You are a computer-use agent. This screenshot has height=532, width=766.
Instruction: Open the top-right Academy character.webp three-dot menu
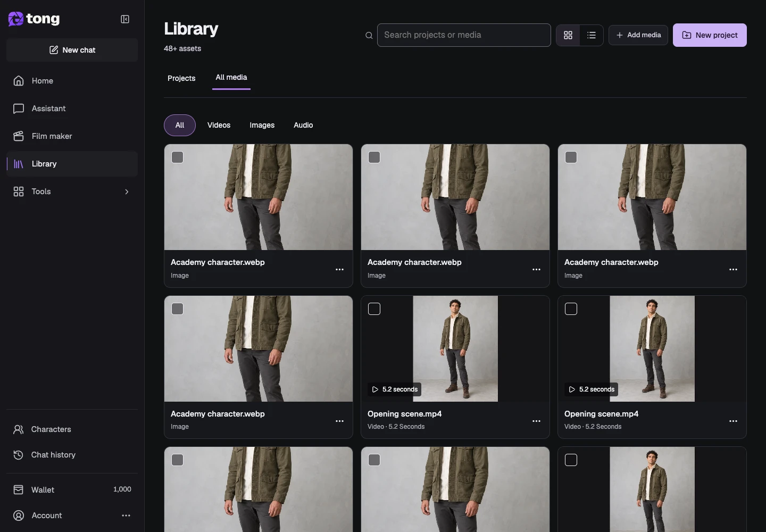click(x=733, y=270)
